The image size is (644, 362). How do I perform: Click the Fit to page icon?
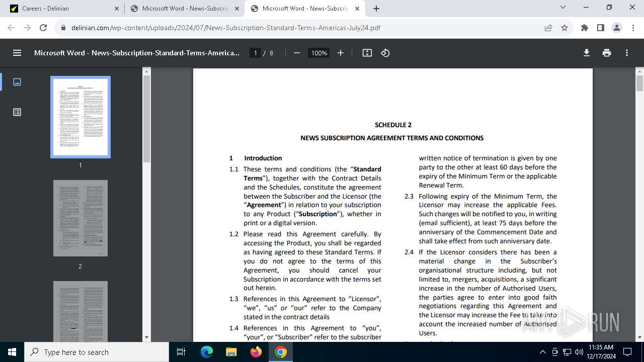click(x=367, y=53)
